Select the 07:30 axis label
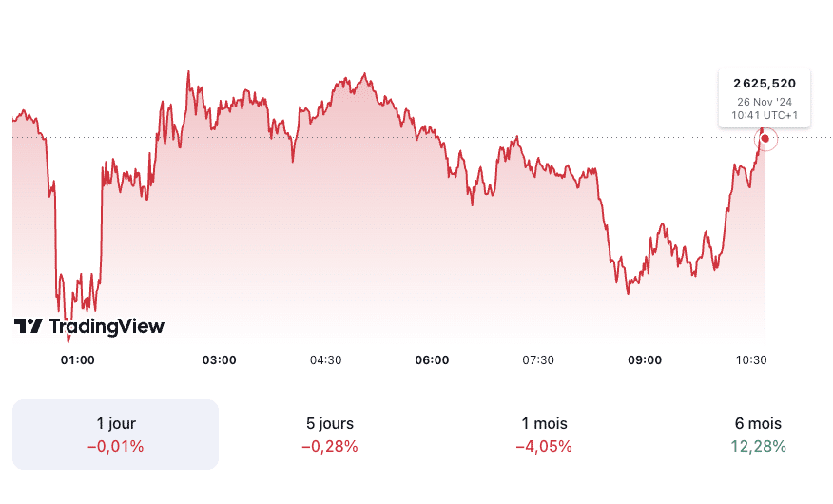 [538, 360]
